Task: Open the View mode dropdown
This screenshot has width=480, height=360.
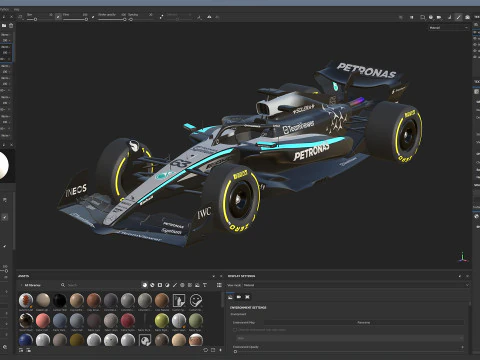Action: 356,285
